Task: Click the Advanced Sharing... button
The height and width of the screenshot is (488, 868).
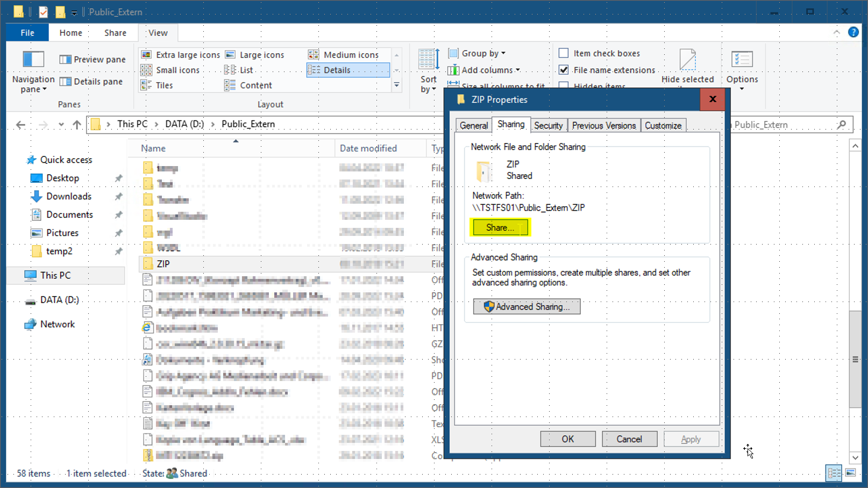Action: [527, 306]
